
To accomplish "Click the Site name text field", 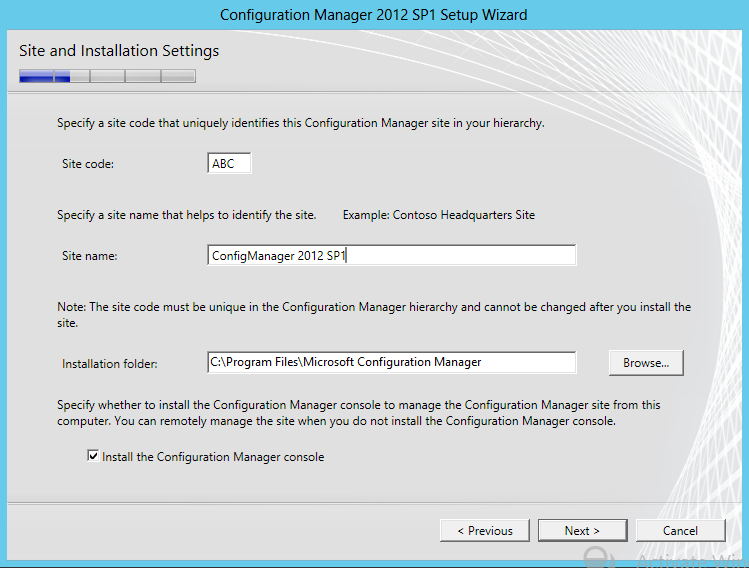I will [x=392, y=255].
